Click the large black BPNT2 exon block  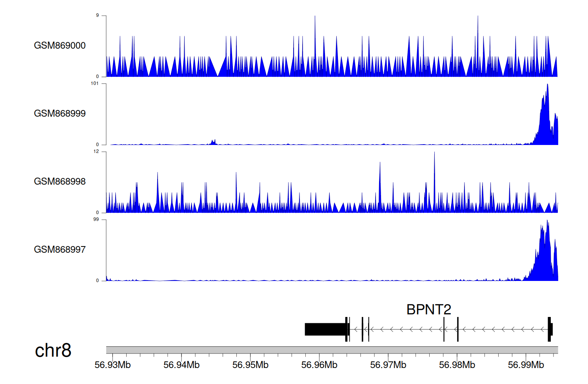(325, 329)
